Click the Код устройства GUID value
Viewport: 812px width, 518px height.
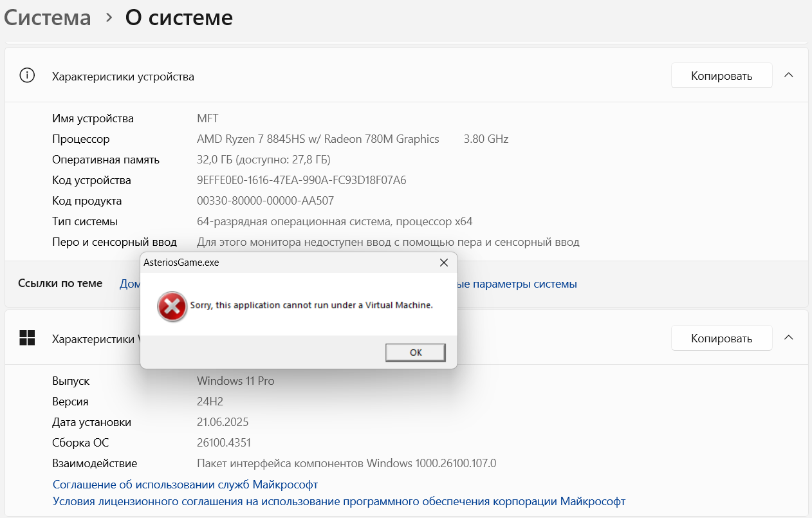[x=301, y=180]
